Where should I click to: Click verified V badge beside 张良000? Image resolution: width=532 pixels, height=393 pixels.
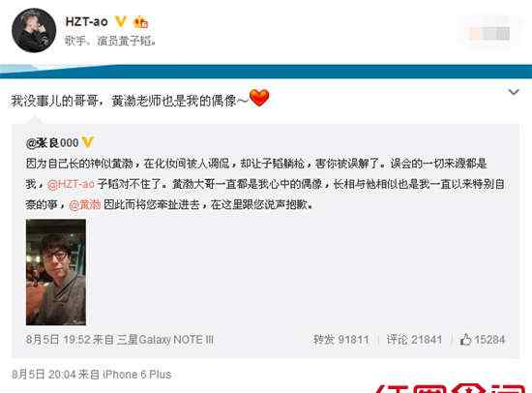click(x=87, y=142)
